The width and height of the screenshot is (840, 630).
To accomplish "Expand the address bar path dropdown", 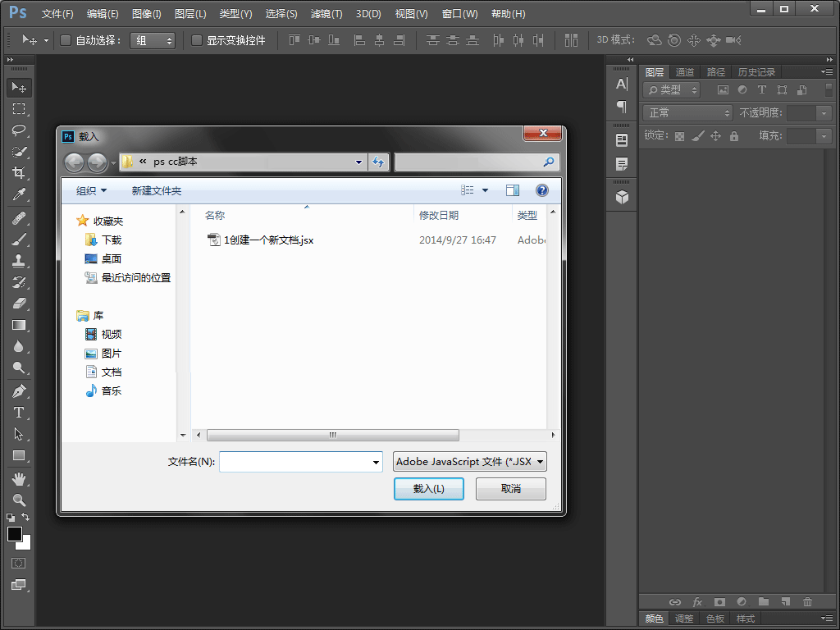I will (358, 162).
